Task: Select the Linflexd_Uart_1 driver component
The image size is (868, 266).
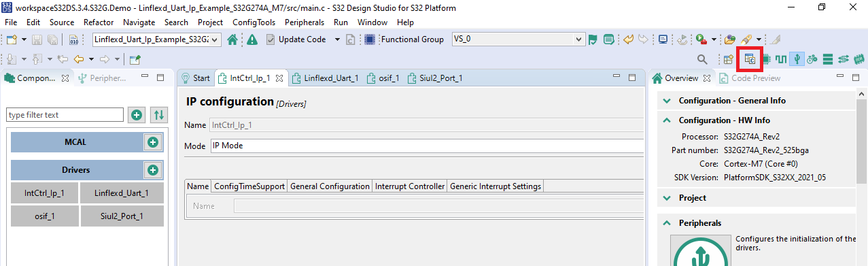Action: [x=122, y=193]
